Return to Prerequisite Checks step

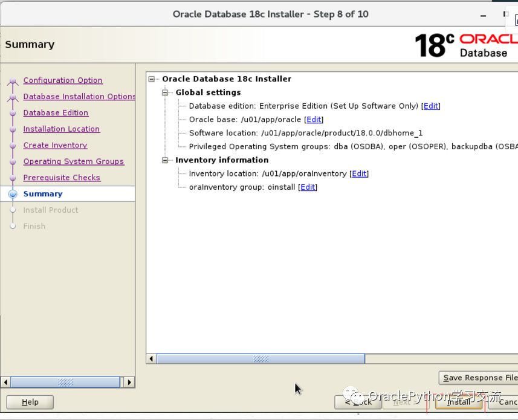coord(62,177)
